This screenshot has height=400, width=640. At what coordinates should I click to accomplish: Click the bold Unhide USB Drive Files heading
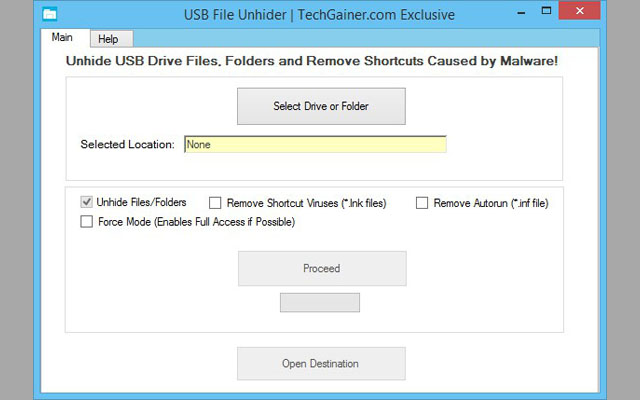[312, 61]
